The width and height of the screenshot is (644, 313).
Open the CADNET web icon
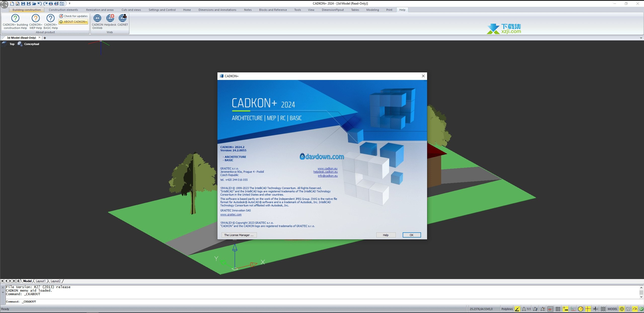point(123,20)
